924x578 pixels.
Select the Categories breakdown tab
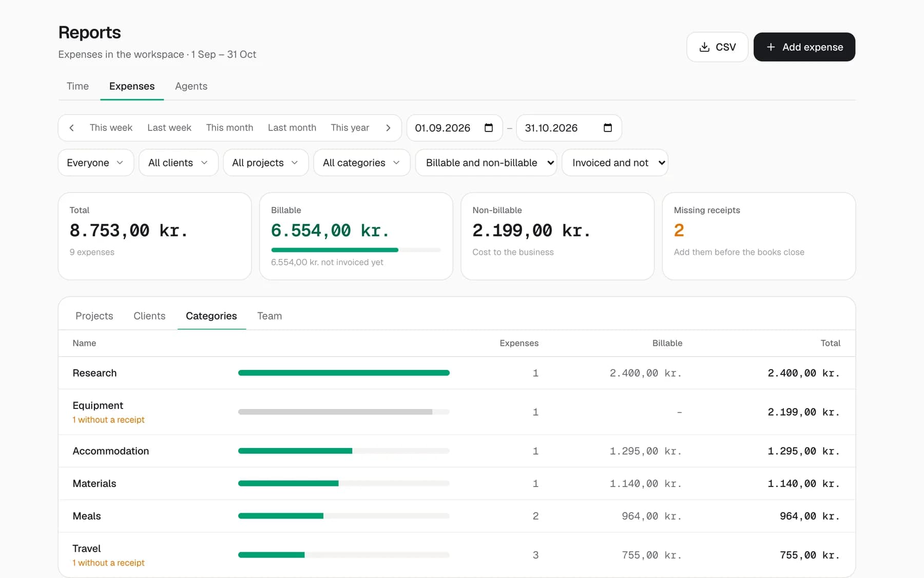tap(211, 316)
